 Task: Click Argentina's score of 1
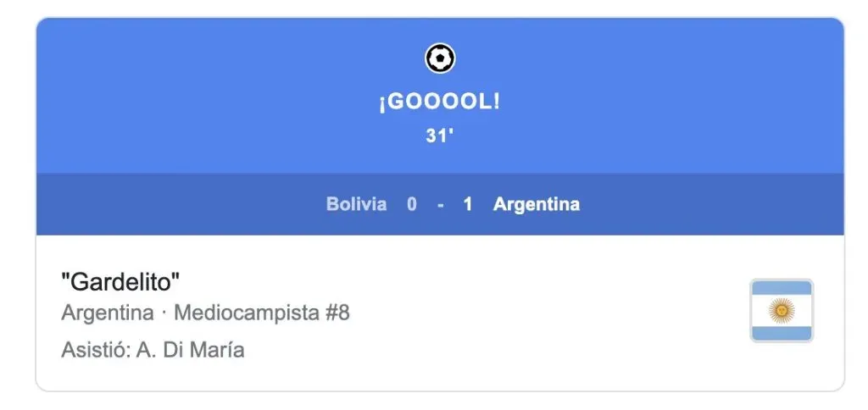[x=468, y=204]
